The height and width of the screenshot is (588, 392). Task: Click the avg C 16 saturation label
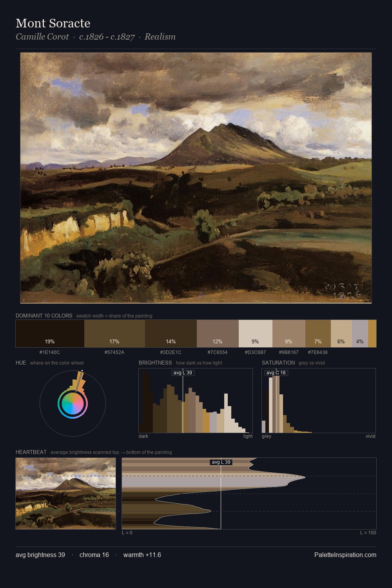[276, 373]
